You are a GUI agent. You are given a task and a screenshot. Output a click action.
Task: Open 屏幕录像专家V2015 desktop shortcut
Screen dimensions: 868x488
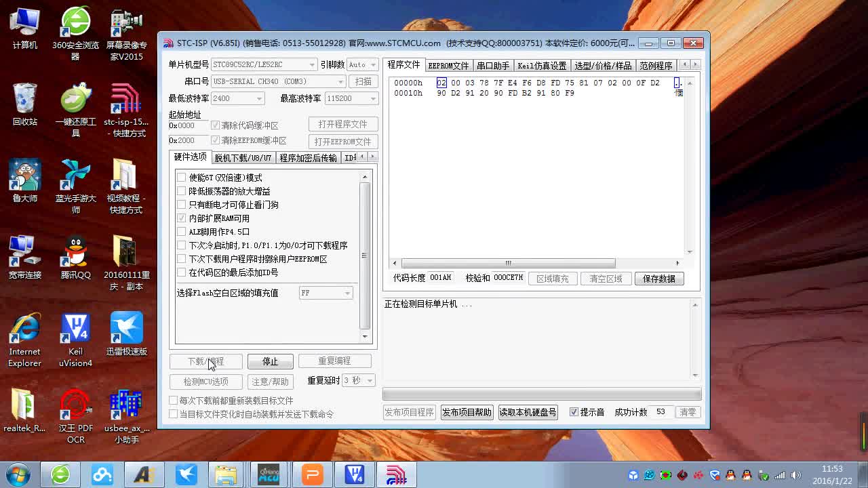(x=126, y=33)
